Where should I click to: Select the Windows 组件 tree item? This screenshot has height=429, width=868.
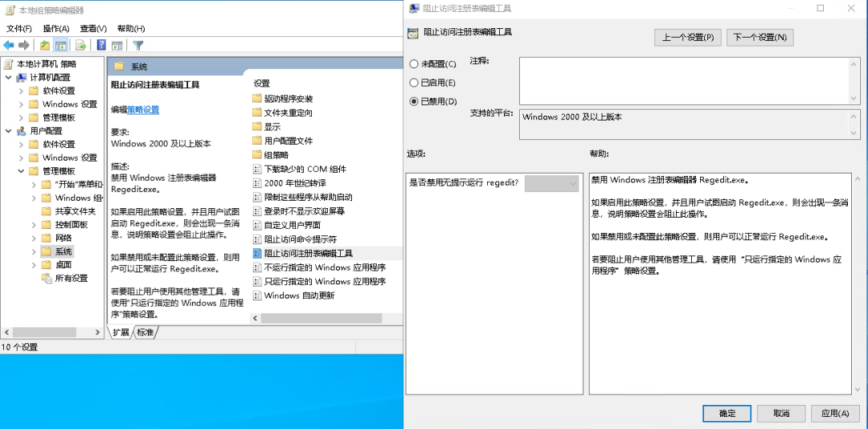click(x=79, y=198)
